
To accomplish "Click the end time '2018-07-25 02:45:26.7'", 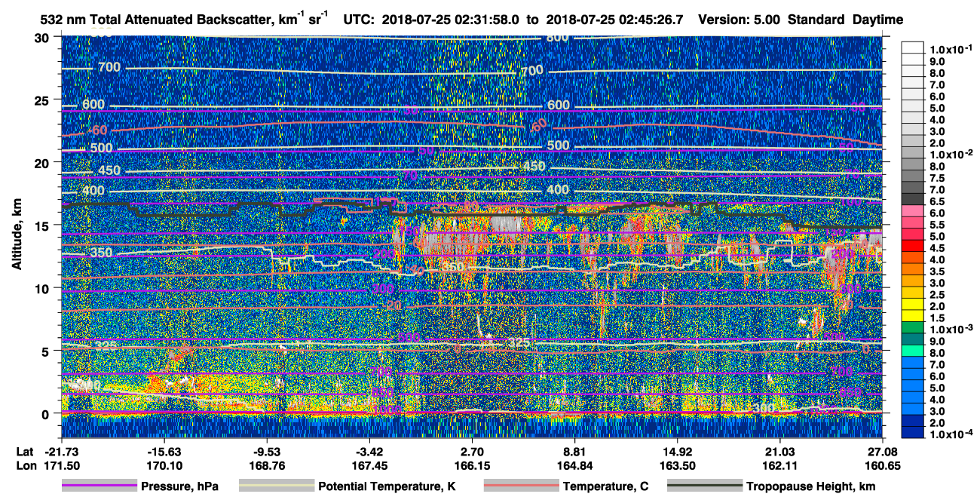I will click(615, 20).
